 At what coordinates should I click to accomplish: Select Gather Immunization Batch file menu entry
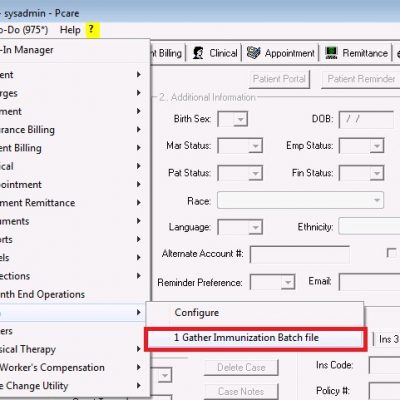pyautogui.click(x=256, y=338)
